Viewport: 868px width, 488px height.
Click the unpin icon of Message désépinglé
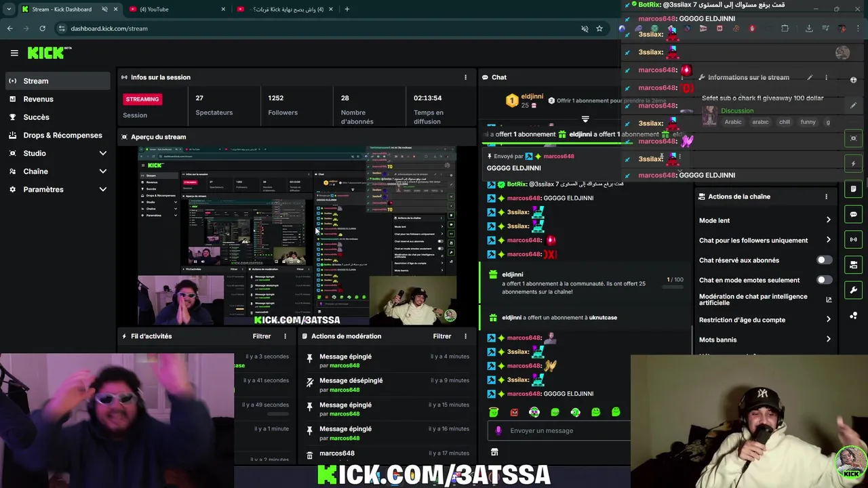point(310,382)
